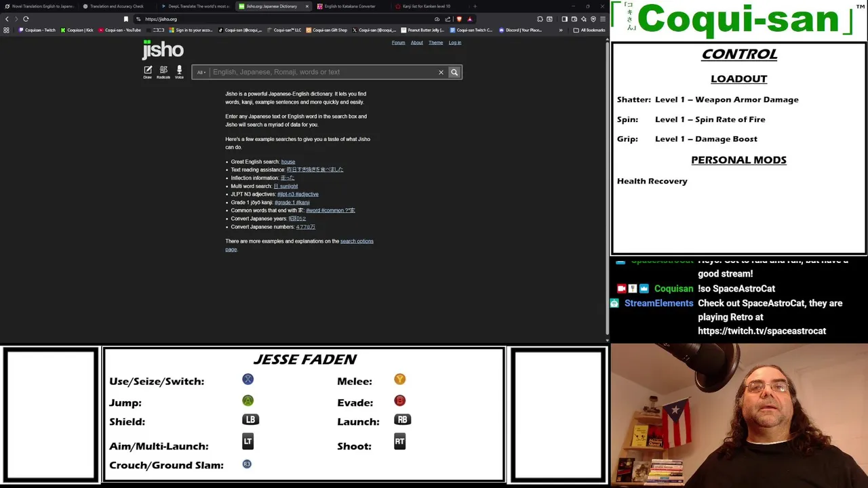Open the Coquisan - Twitch bookmark
Screen dimensions: 868x488
[x=38, y=30]
